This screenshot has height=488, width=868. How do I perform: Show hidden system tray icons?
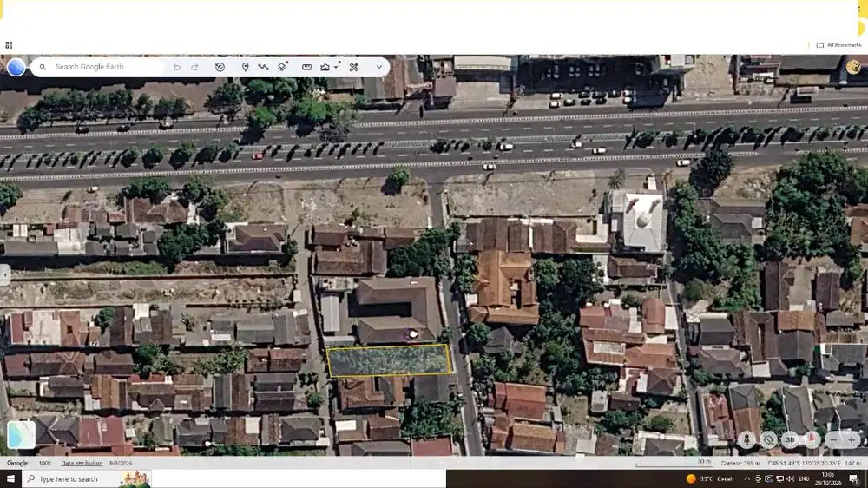click(746, 478)
